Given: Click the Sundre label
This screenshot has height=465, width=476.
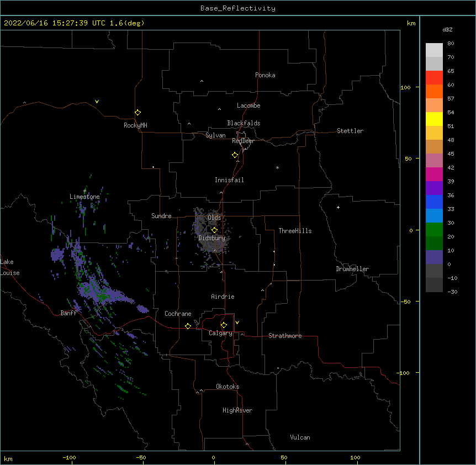Looking at the screenshot, I should (161, 216).
